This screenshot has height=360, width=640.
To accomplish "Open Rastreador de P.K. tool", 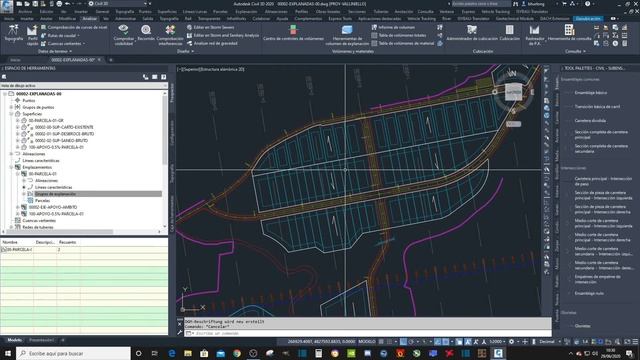I will (534, 34).
